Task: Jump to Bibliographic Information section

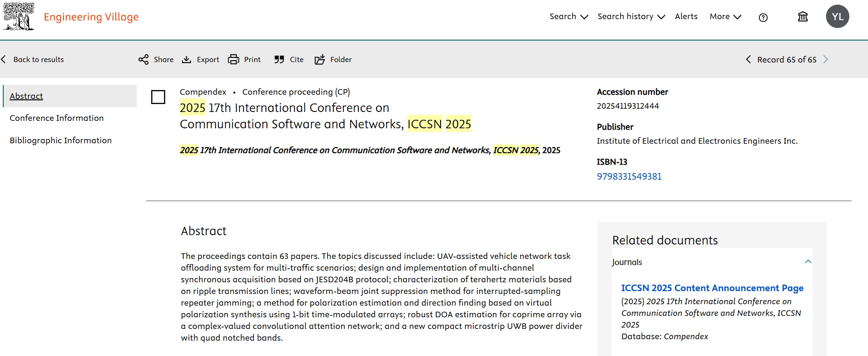Action: pyautogui.click(x=61, y=140)
